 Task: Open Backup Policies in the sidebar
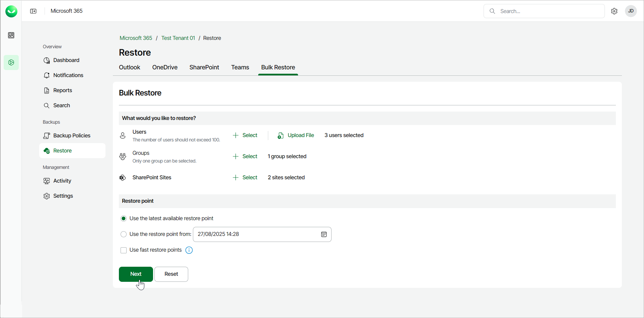click(72, 135)
